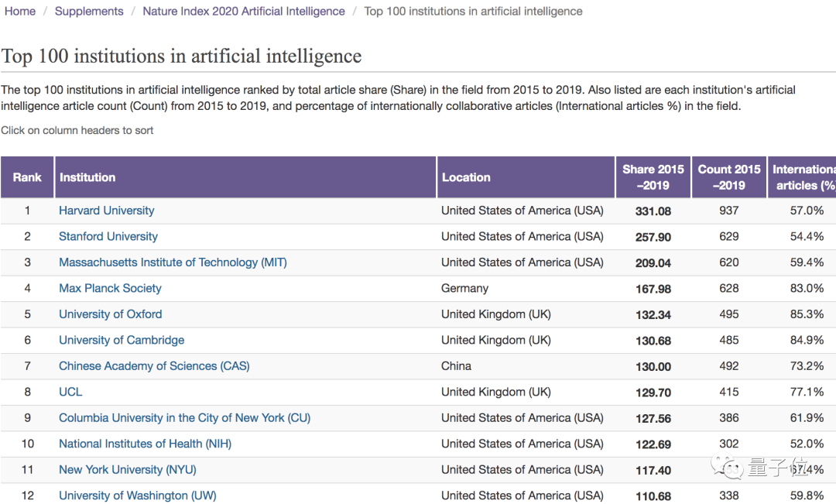Open the University of Cambridge link
The image size is (836, 504).
122,341
